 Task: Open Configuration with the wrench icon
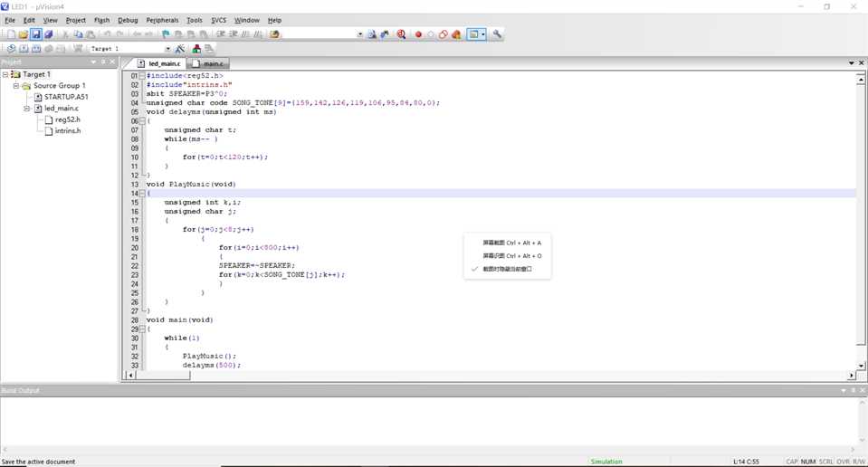click(x=497, y=34)
